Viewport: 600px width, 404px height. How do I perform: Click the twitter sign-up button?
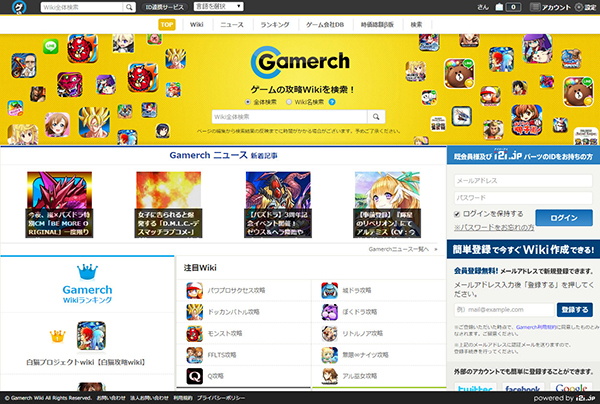pyautogui.click(x=475, y=387)
